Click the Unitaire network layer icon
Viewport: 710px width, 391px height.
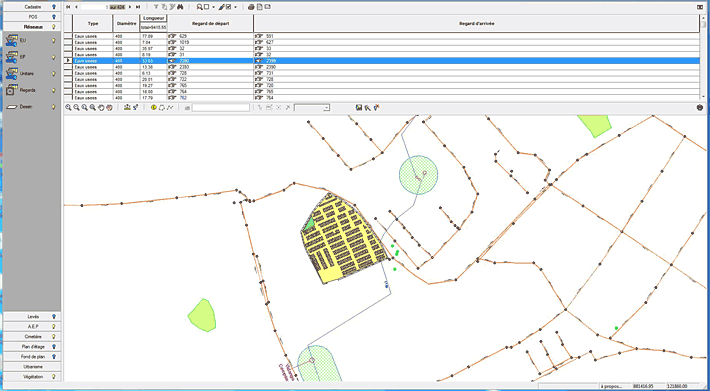pos(12,73)
